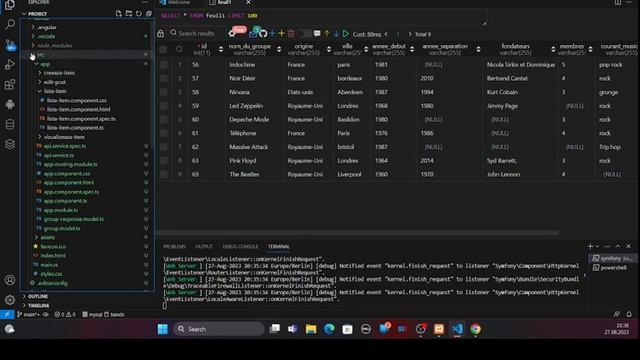
Task: Collapse all folders in Explorer
Action: (149, 13)
